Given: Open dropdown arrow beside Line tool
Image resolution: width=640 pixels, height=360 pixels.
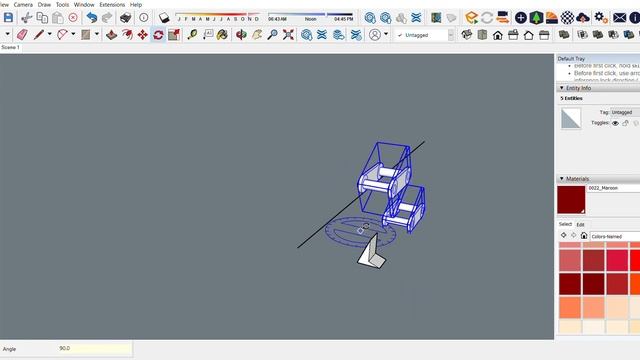Looking at the screenshot, I should [x=49, y=34].
